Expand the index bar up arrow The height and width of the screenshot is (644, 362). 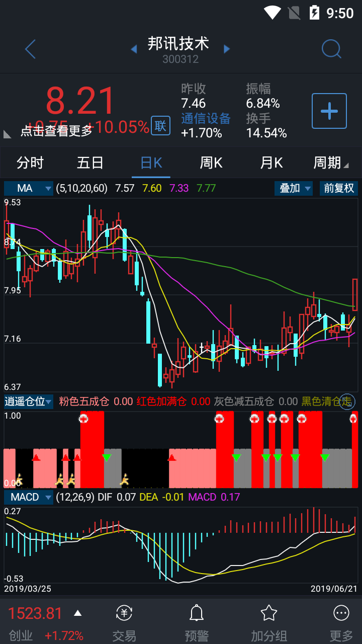tap(77, 613)
